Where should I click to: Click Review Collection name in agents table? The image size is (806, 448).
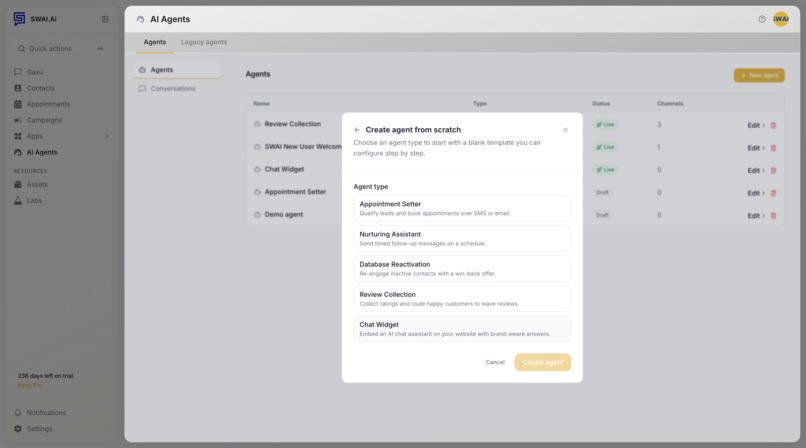click(292, 124)
